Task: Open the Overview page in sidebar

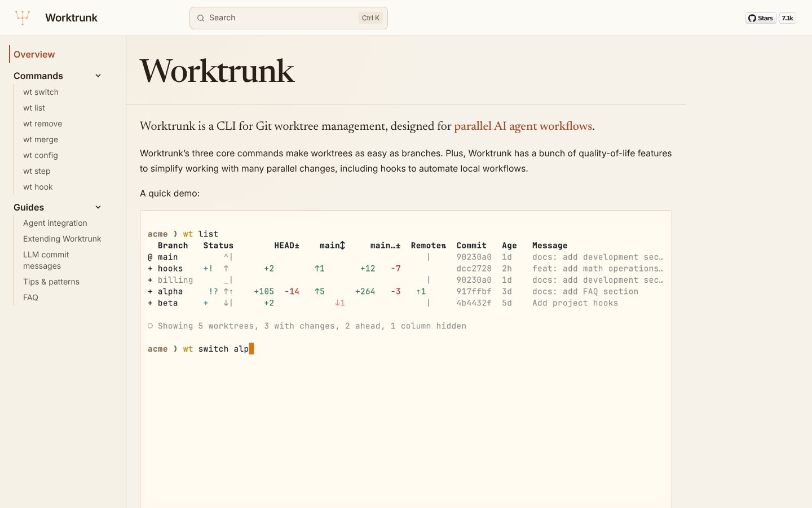Action: 34,54
